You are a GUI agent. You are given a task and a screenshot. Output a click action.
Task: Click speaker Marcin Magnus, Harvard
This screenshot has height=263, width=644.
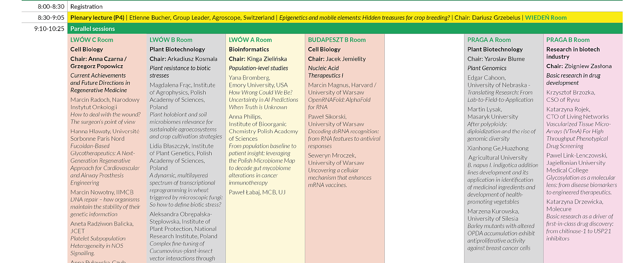point(342,88)
